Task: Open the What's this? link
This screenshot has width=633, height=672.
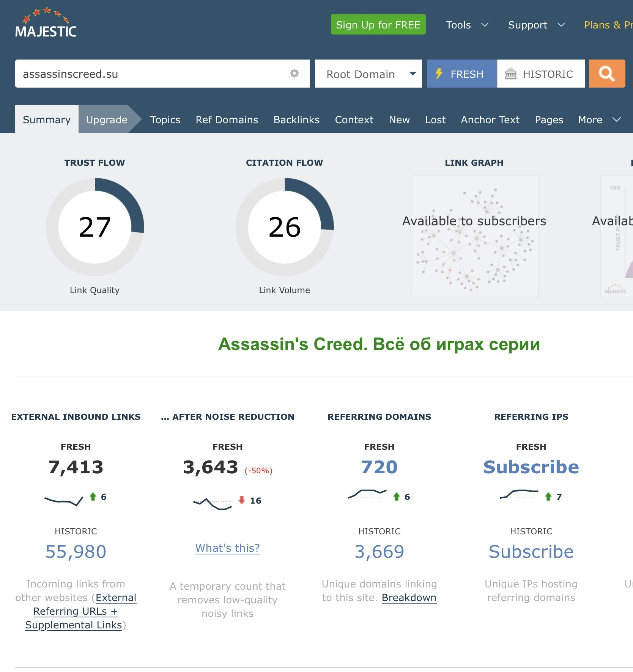Action: point(228,548)
